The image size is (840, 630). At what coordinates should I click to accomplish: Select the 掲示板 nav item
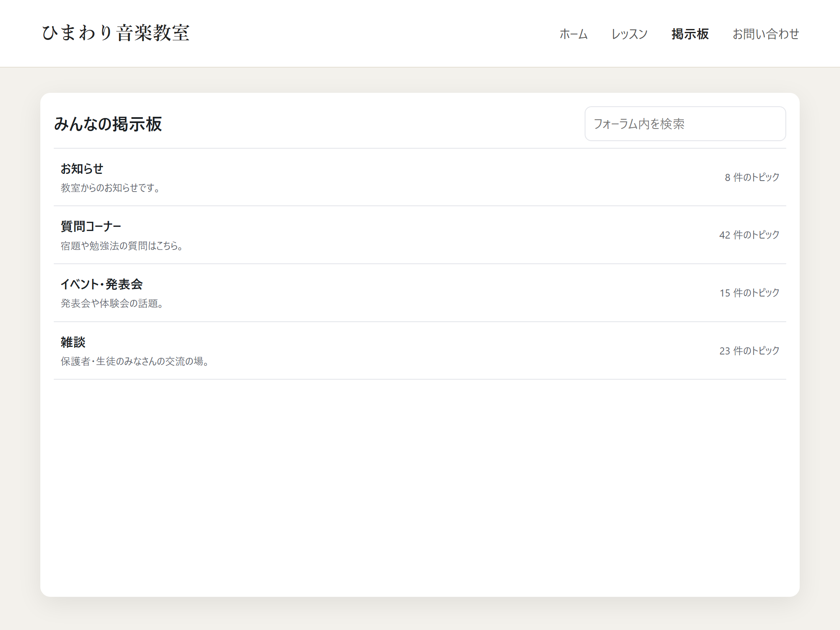[690, 34]
